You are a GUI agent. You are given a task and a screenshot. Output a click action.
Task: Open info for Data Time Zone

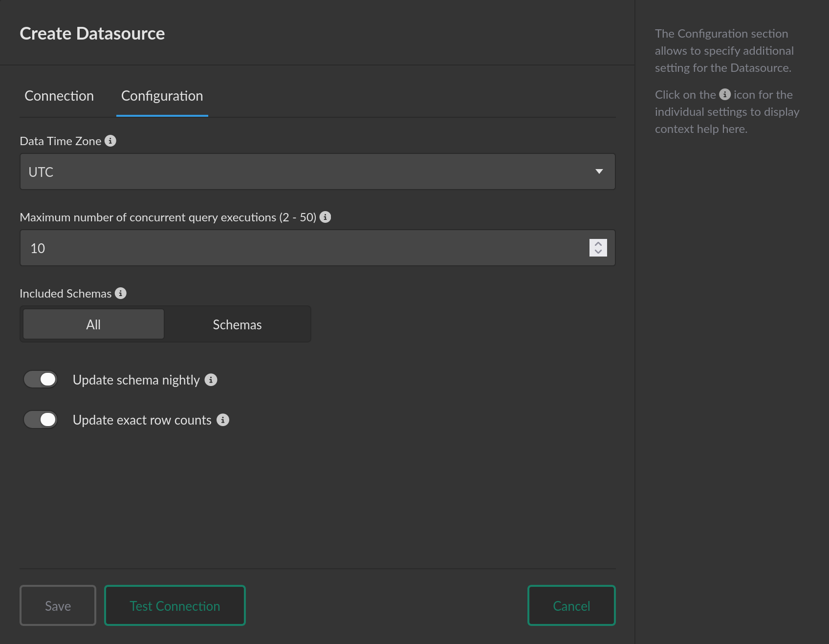[110, 141]
